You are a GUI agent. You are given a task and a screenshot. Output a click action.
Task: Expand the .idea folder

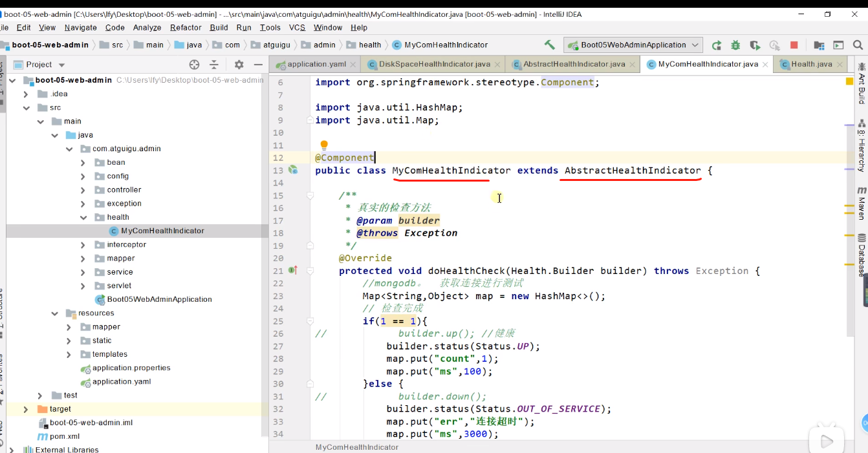click(x=26, y=94)
